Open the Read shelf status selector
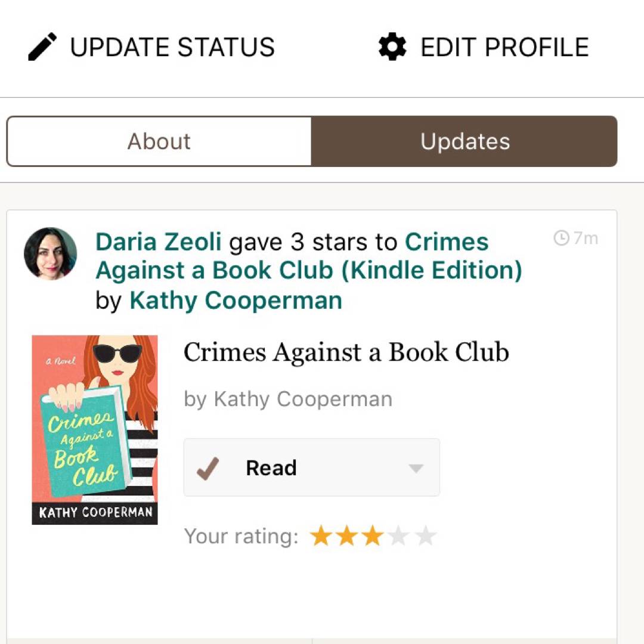 [312, 467]
